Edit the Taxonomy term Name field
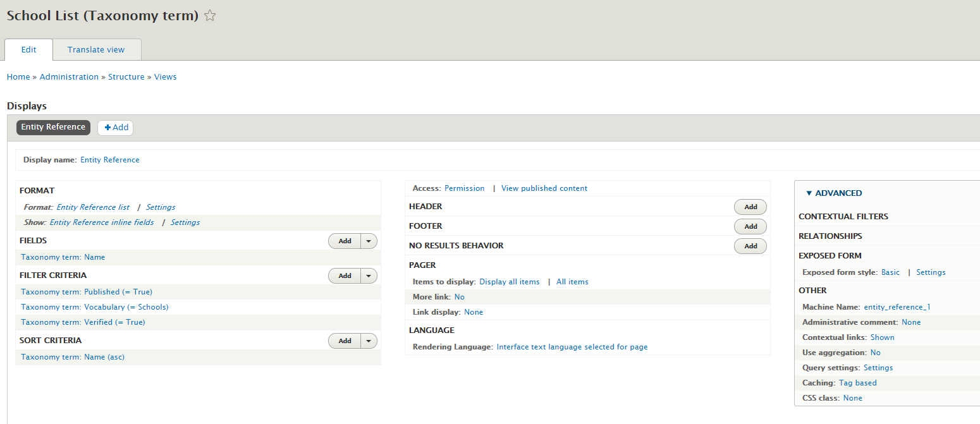980x424 pixels. pyautogui.click(x=63, y=257)
